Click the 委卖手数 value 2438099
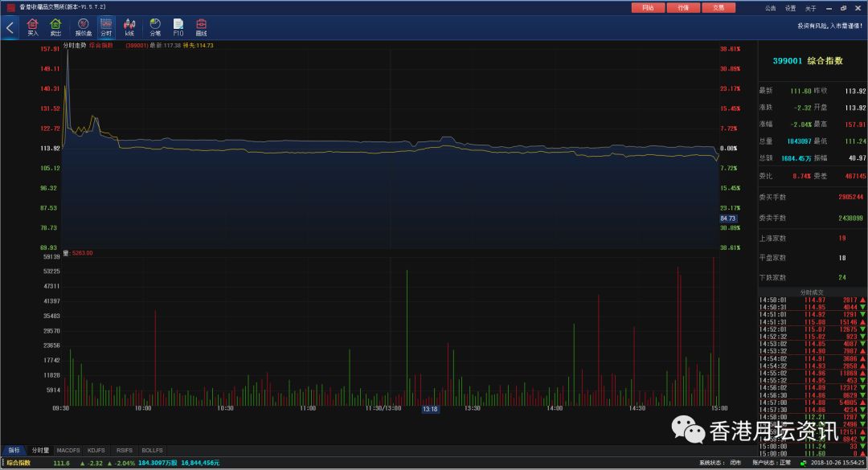868x470 pixels. [851, 218]
